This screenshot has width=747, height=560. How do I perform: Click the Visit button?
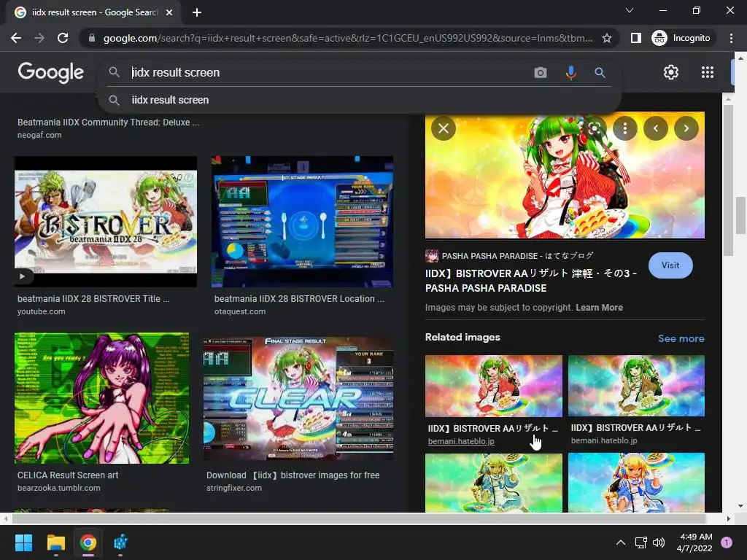click(670, 265)
